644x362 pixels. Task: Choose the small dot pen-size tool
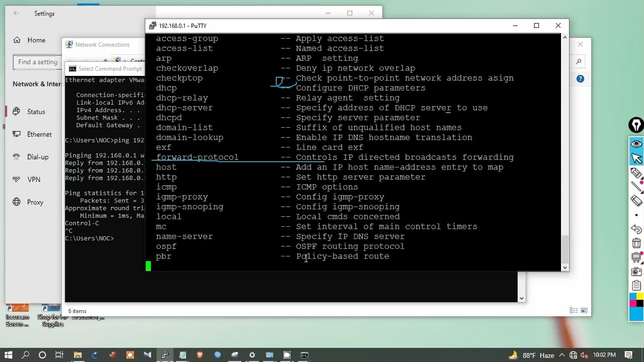(636, 215)
